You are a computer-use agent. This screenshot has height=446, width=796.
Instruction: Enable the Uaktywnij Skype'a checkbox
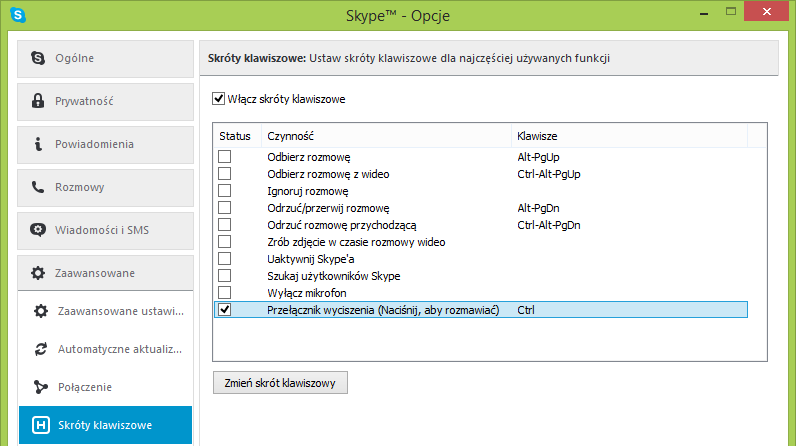[224, 258]
